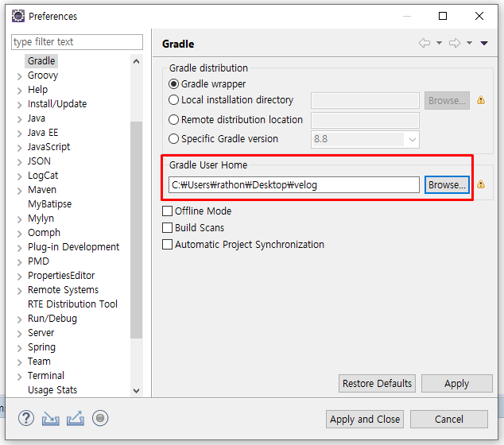
Task: Select MyBatipse preference page
Action: 49,204
